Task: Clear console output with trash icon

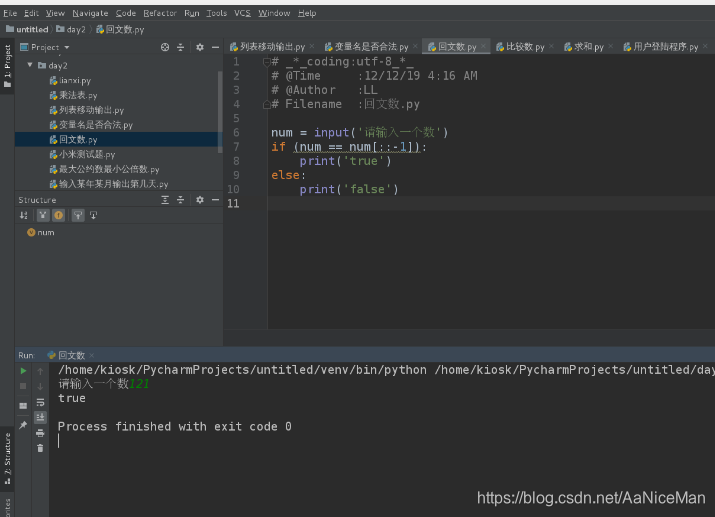Action: [x=40, y=448]
